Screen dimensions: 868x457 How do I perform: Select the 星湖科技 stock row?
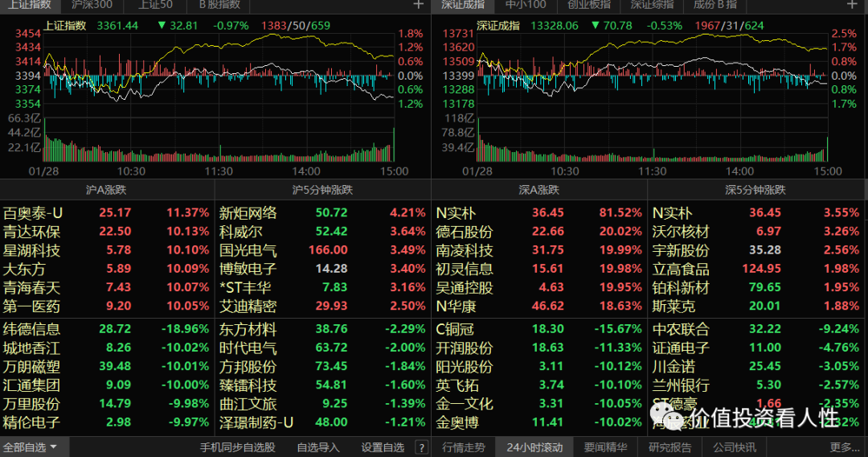[106, 250]
